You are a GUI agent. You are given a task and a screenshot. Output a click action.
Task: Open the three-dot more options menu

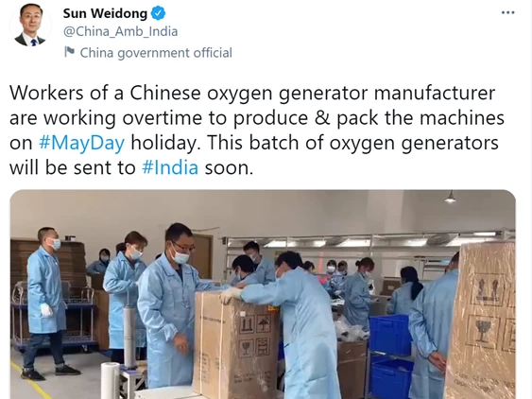click(508, 12)
